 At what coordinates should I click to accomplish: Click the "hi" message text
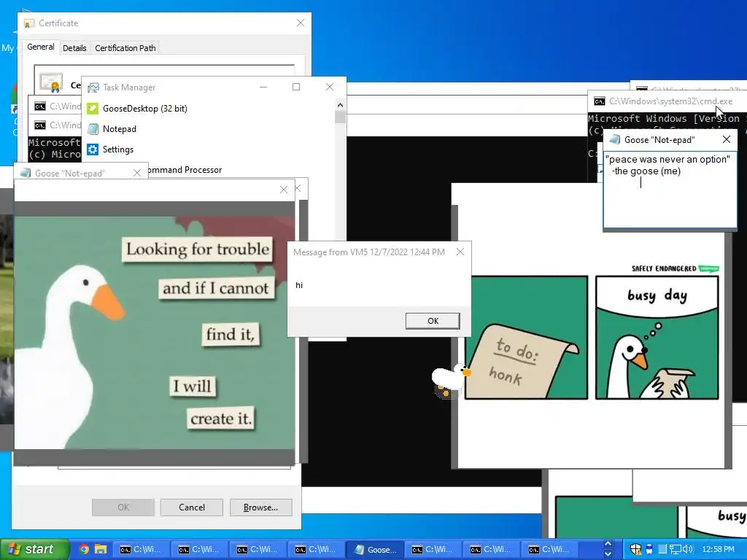pos(299,285)
